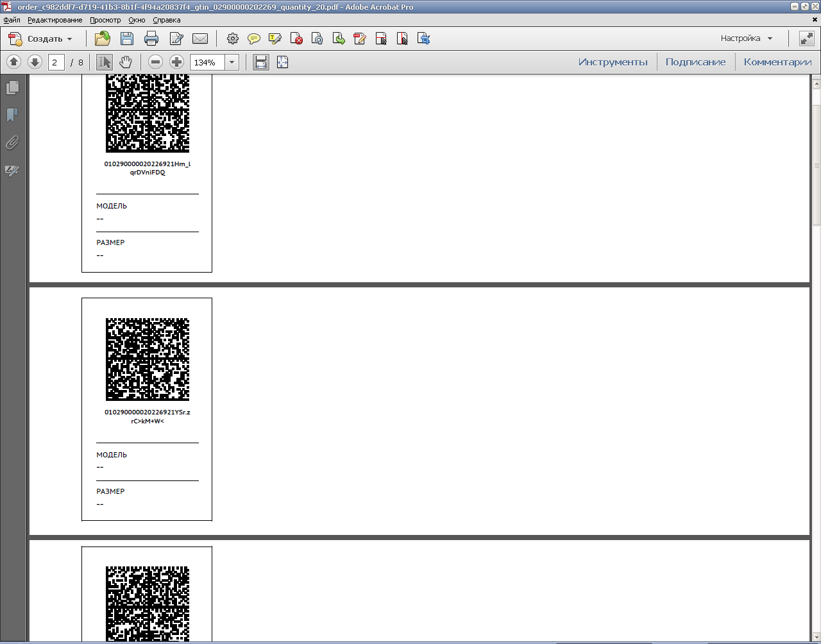This screenshot has width=821, height=644.
Task: Open the Файл menu
Action: tap(12, 20)
